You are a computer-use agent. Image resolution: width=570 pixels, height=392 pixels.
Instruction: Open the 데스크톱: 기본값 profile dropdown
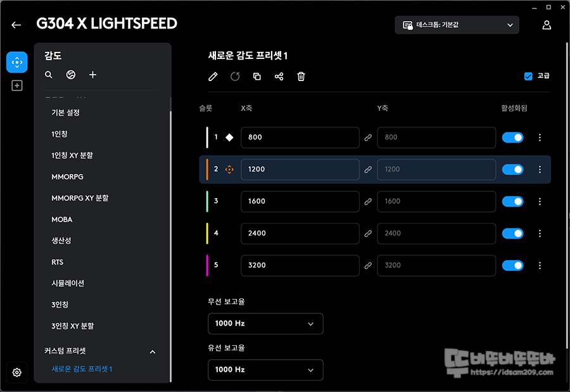coord(457,25)
